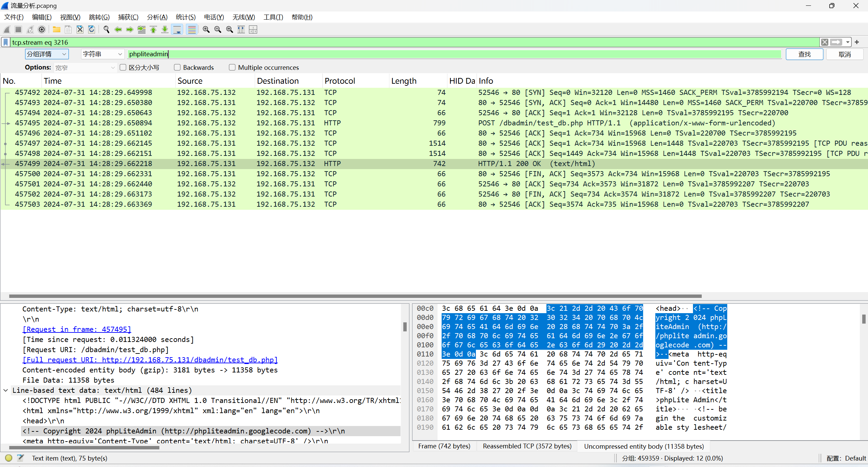Open the 捕获(C) menu

pyautogui.click(x=128, y=17)
